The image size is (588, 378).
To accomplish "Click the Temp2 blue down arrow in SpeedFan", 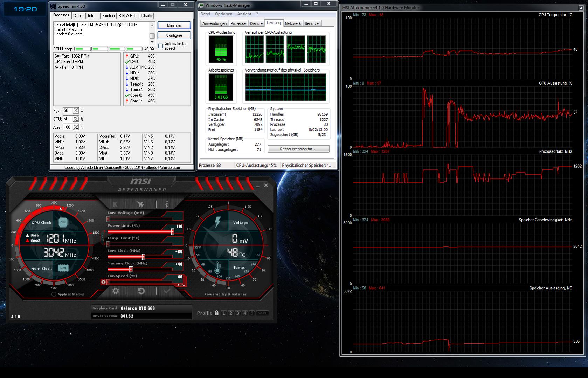I will pos(127,90).
